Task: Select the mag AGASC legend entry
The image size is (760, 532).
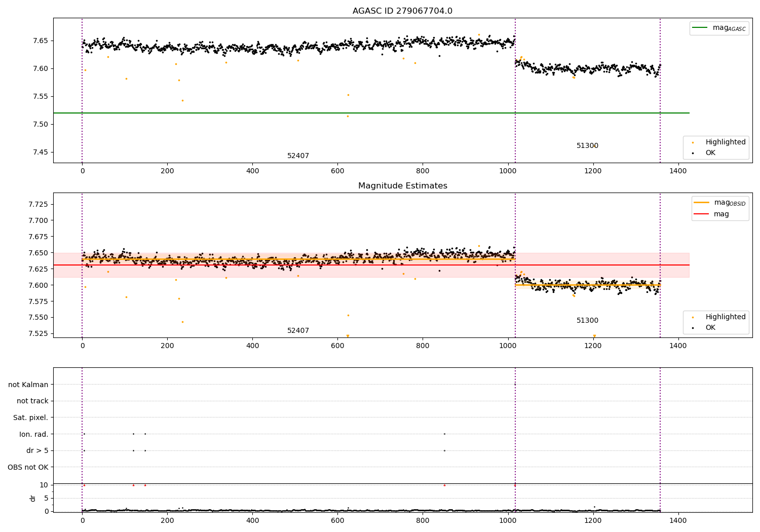Action: tap(719, 28)
